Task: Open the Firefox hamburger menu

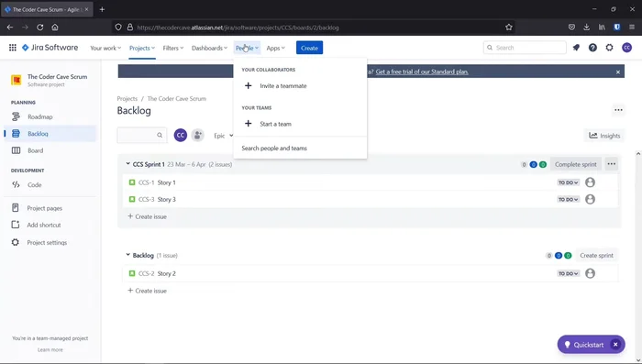Action: [632, 28]
